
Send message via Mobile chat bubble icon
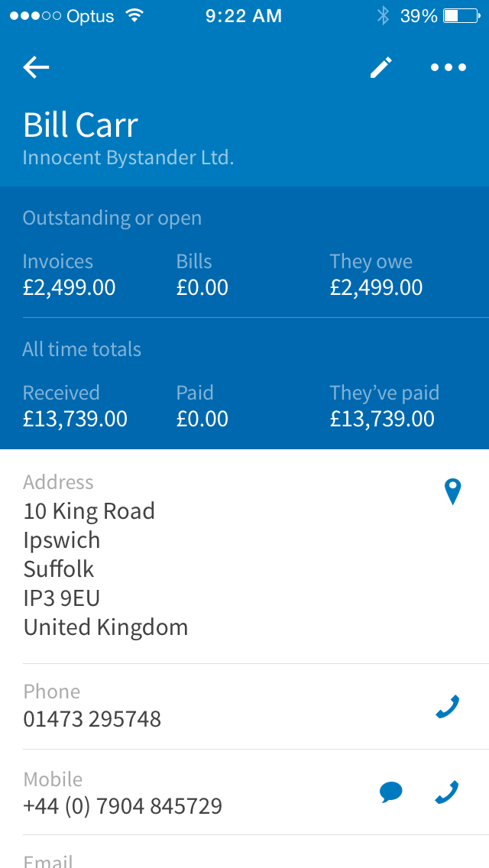click(x=391, y=792)
